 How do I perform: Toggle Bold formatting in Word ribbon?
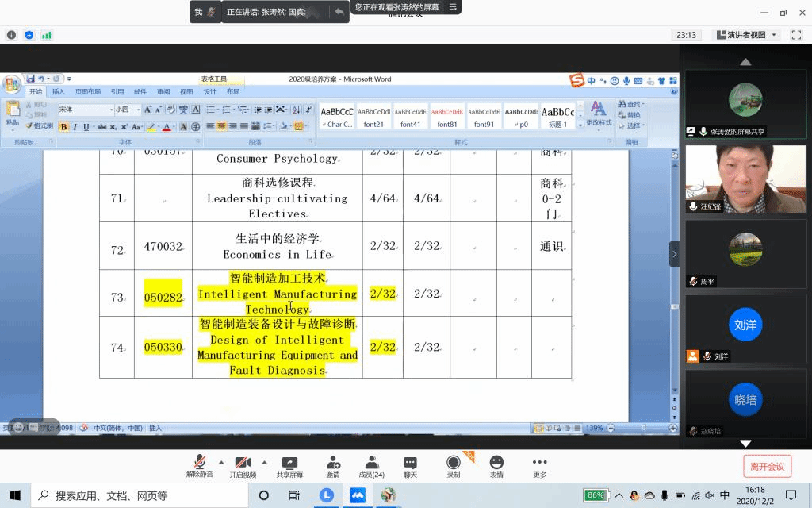coord(64,127)
